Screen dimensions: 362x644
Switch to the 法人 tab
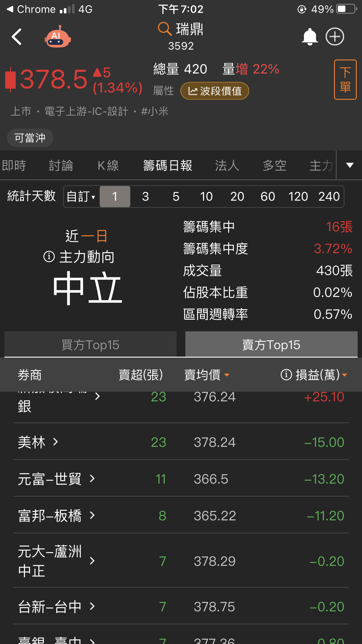[227, 165]
